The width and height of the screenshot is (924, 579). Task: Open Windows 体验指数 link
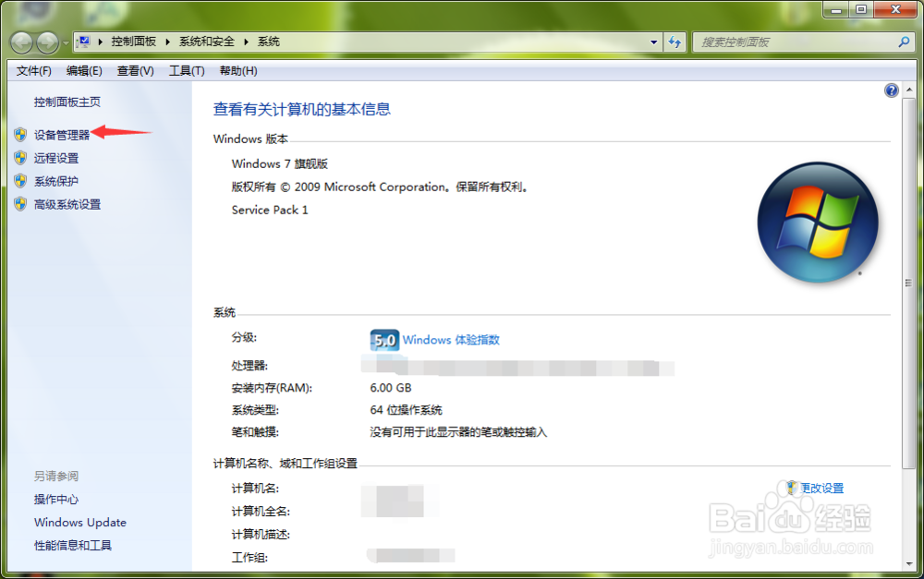coord(452,340)
